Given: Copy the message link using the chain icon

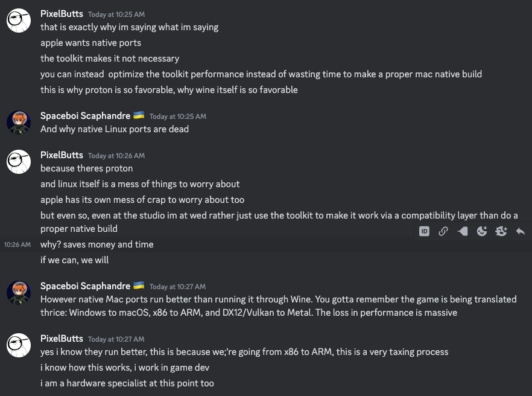Looking at the screenshot, I should tap(443, 231).
